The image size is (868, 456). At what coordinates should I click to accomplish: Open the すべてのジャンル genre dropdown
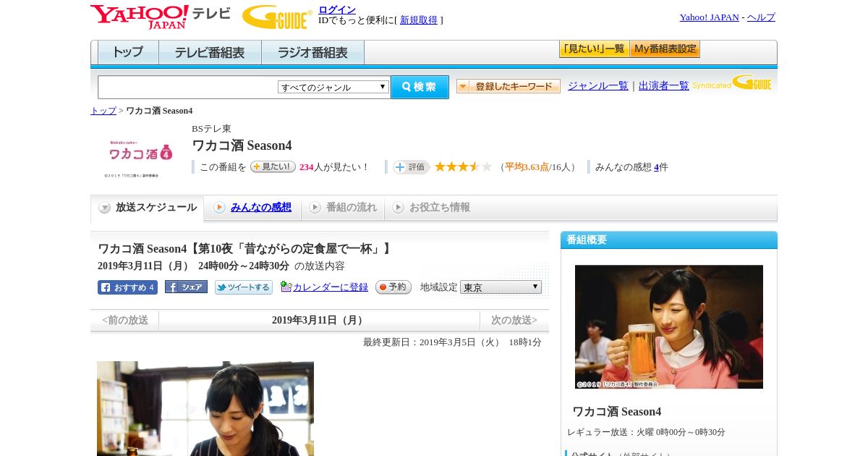pyautogui.click(x=333, y=87)
